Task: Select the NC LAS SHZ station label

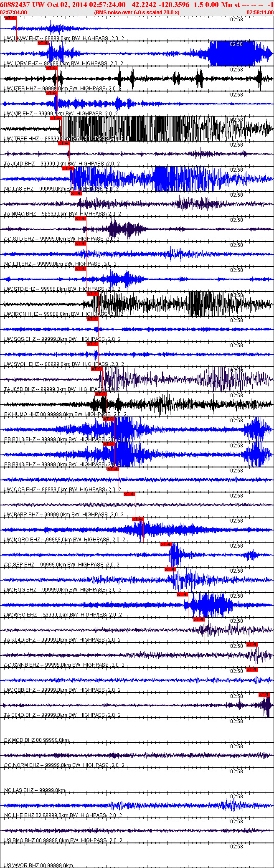Action: (x=35, y=790)
